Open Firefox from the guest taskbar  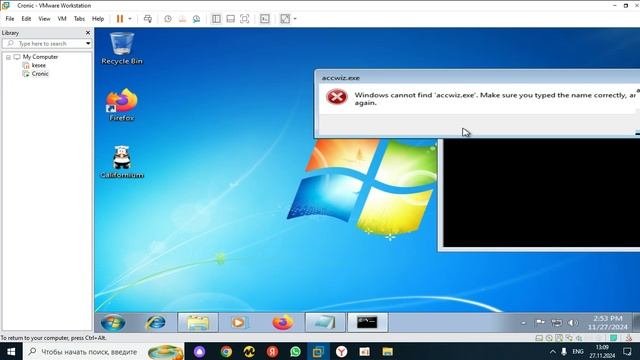(x=282, y=323)
